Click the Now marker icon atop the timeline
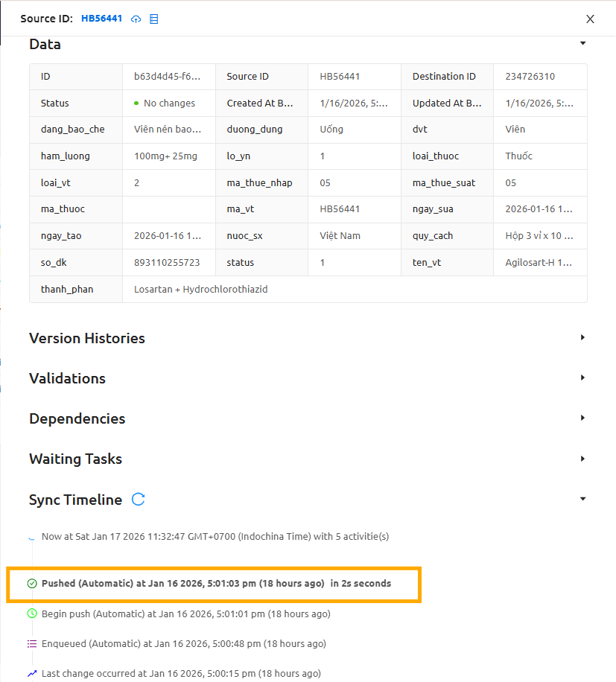The height and width of the screenshot is (682, 616). pyautogui.click(x=32, y=536)
